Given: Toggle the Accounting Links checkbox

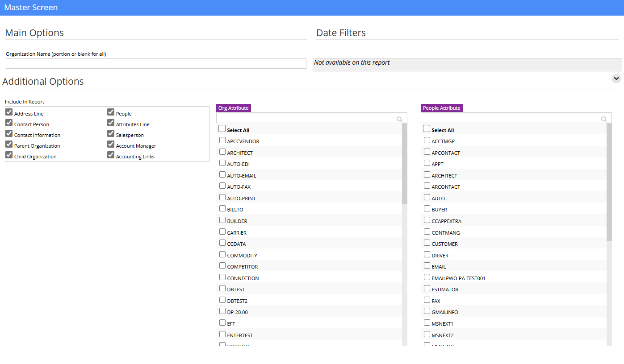Looking at the screenshot, I should tap(111, 155).
